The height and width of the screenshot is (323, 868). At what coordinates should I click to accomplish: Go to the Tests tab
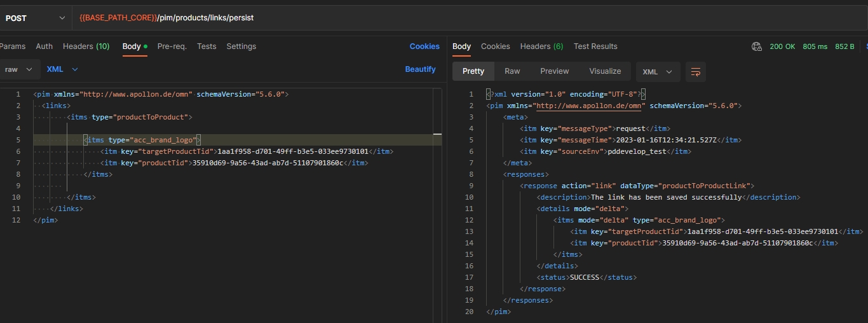tap(207, 46)
